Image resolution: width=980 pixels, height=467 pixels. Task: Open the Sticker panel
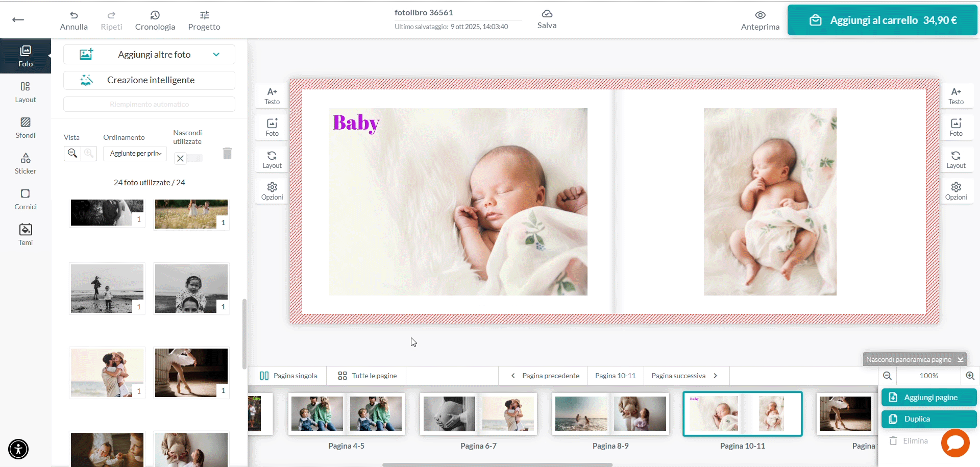pyautogui.click(x=26, y=164)
